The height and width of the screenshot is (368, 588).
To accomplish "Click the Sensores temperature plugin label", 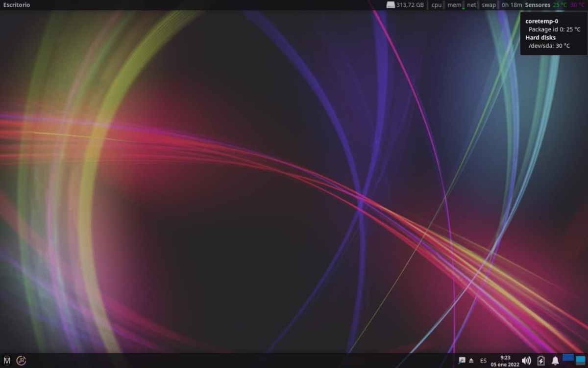I will 538,5.
